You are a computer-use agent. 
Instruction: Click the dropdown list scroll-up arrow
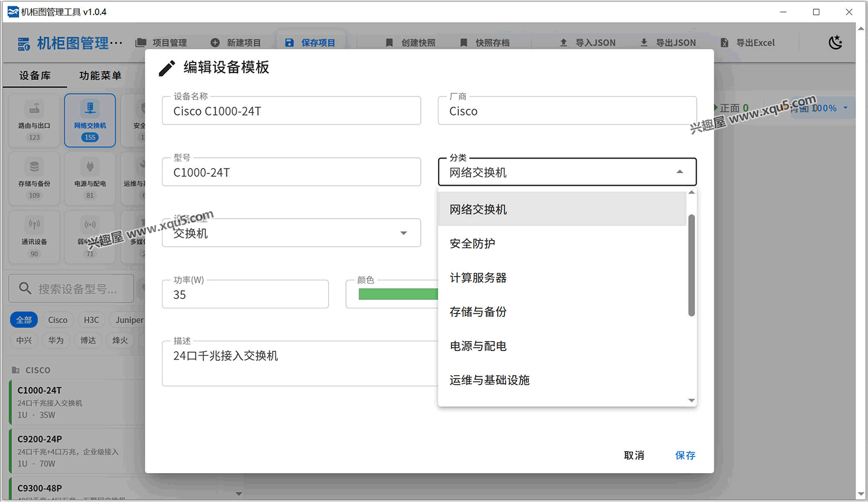point(692,193)
